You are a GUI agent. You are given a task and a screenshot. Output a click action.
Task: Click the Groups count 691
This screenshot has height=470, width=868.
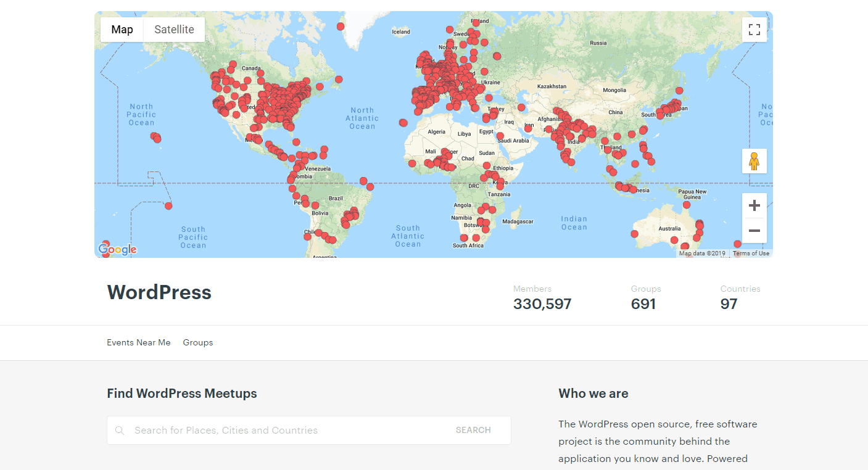click(x=643, y=304)
